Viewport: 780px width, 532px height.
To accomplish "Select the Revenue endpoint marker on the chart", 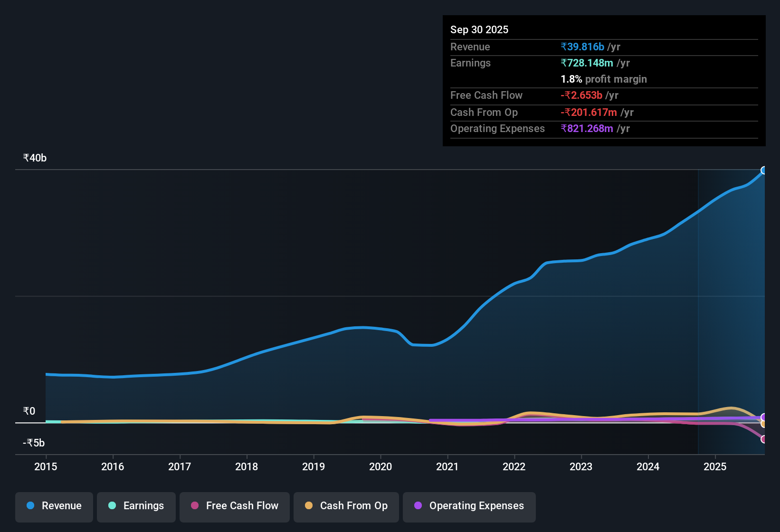I will [764, 170].
